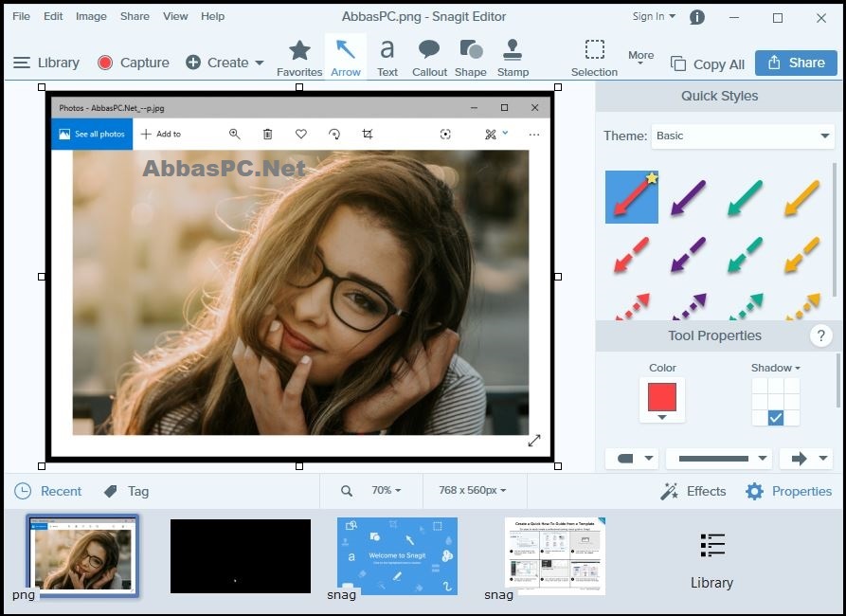
Task: Select the Arrow tool
Action: [x=345, y=58]
